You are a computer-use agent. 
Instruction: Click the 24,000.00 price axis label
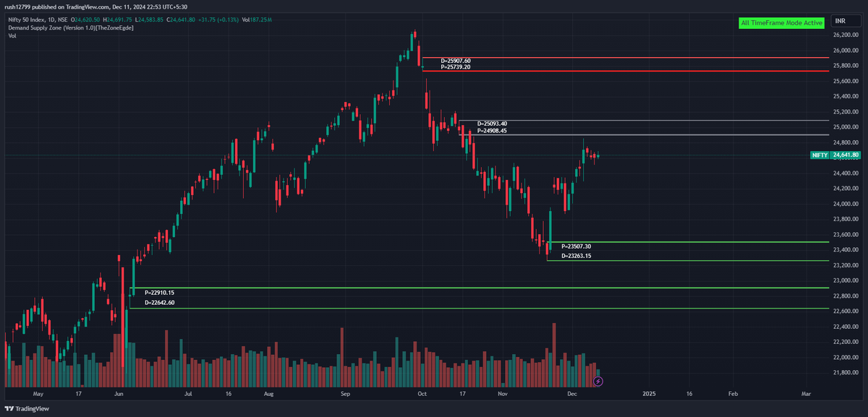[845, 204]
